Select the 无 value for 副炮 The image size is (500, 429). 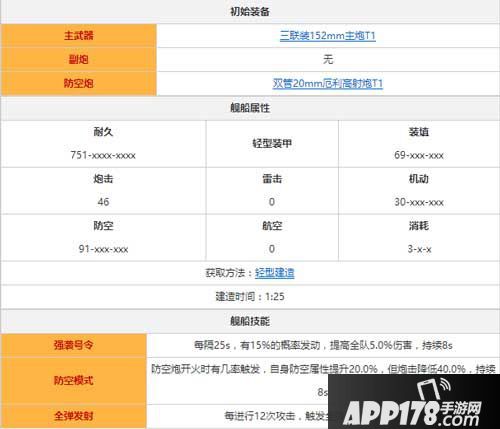pos(328,59)
